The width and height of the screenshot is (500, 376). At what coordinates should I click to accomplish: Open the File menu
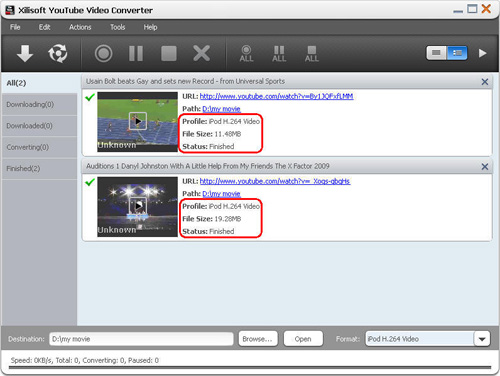[x=15, y=27]
